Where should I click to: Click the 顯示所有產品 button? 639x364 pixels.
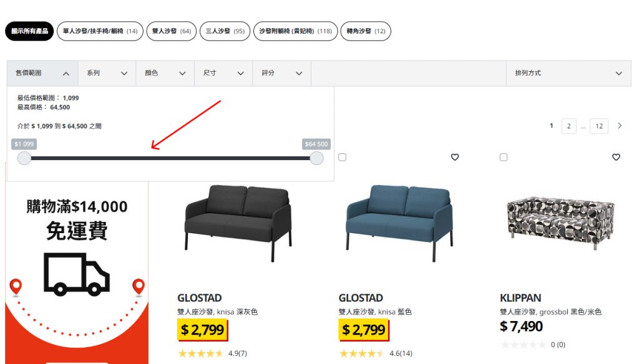point(29,31)
